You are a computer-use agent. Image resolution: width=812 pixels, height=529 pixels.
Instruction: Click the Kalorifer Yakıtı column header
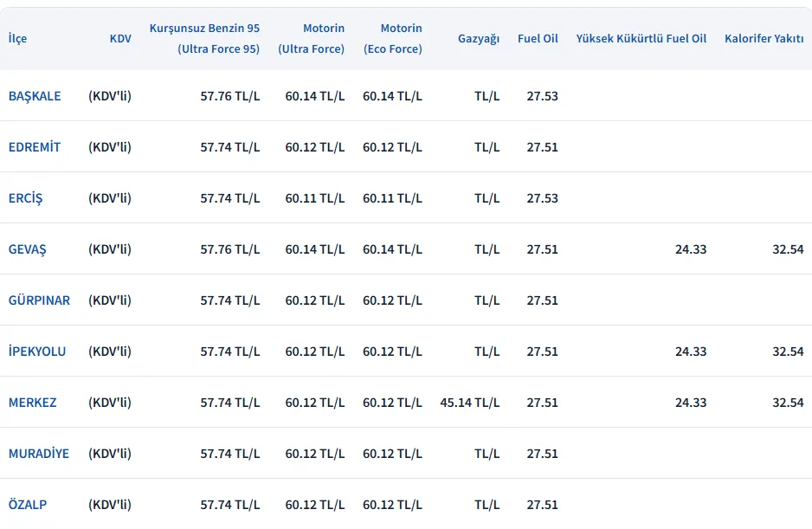(764, 39)
